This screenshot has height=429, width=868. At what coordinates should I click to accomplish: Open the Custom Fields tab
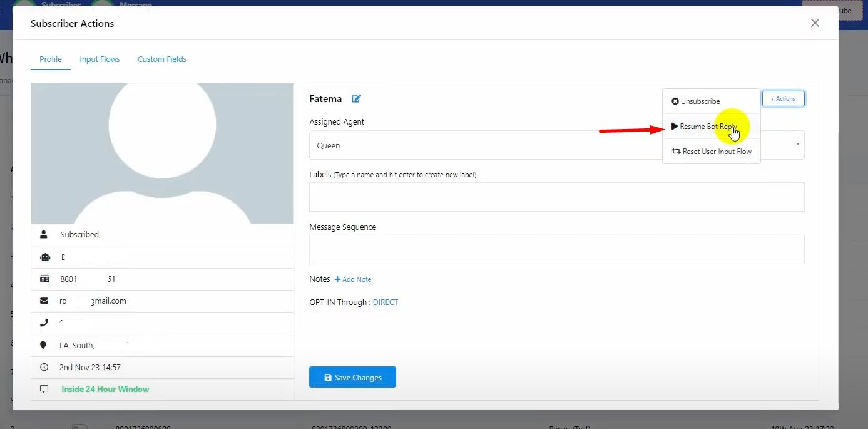pyautogui.click(x=162, y=59)
